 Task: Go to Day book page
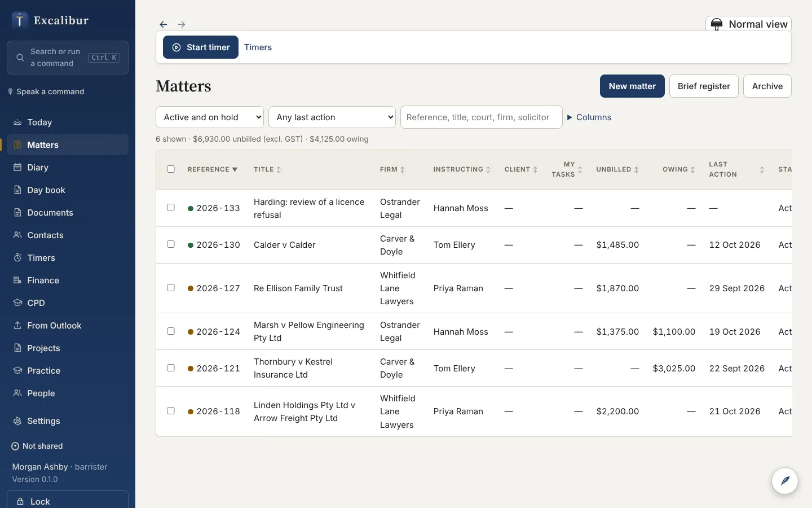tap(68, 190)
